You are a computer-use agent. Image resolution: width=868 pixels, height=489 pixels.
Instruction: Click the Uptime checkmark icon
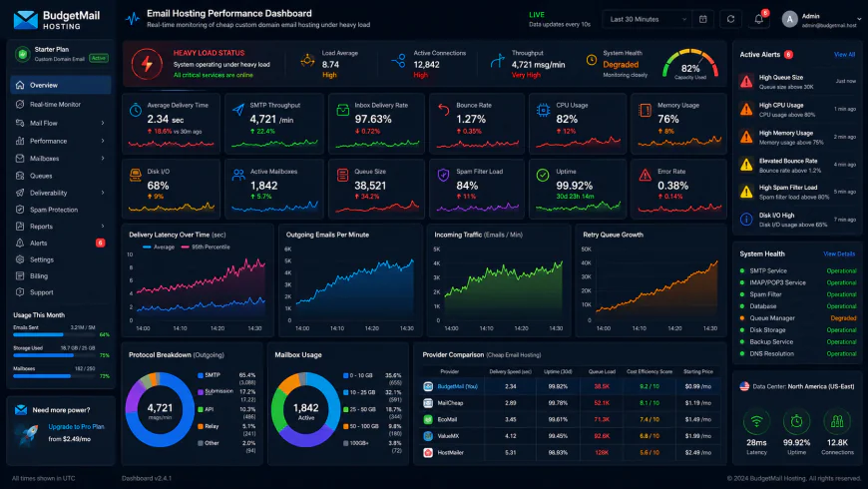pyautogui.click(x=543, y=175)
